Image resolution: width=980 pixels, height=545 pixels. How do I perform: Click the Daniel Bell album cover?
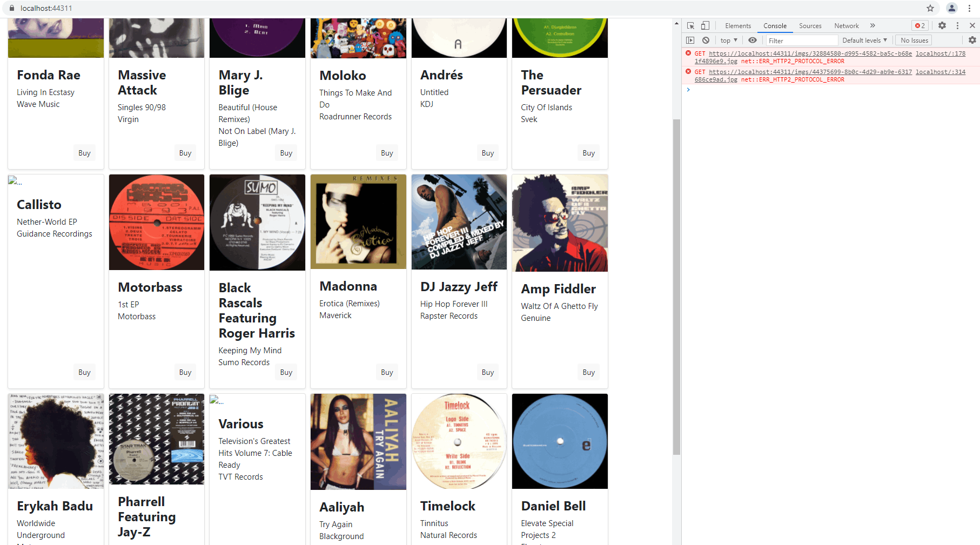click(x=560, y=441)
